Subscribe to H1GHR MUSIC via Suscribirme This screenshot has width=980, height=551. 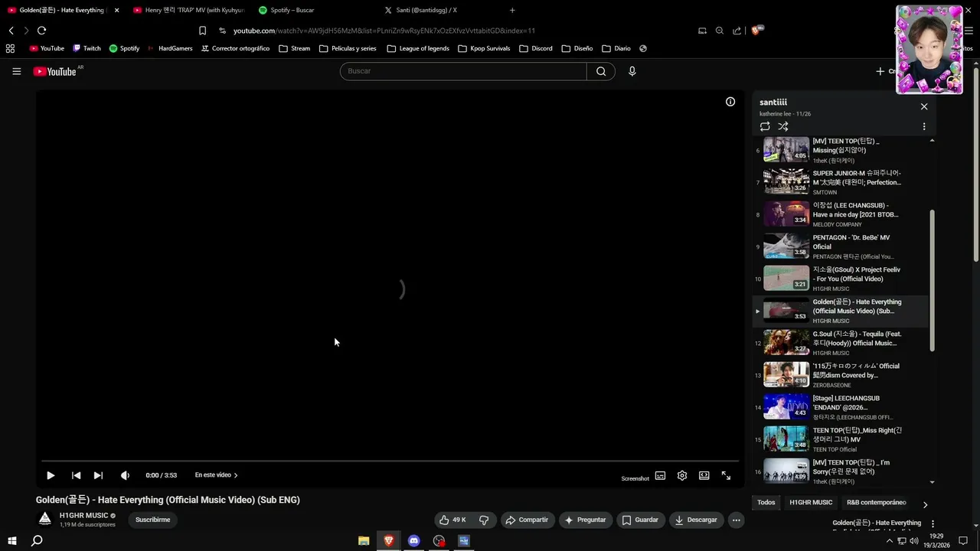153,520
